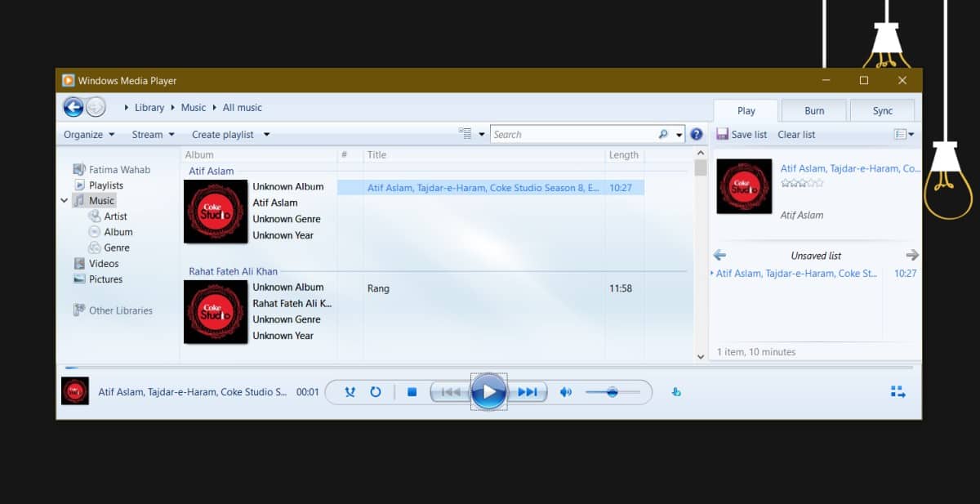980x504 pixels.
Task: Click the Save list disk icon
Action: tap(722, 134)
